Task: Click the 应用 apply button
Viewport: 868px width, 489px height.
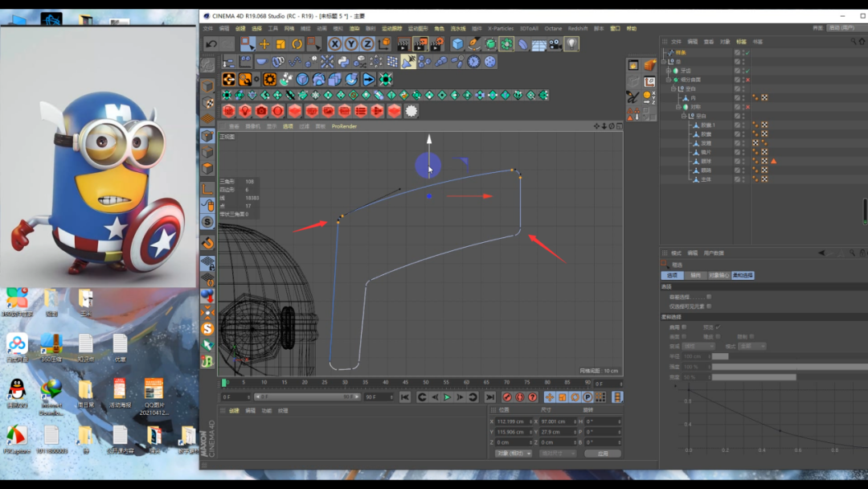Action: point(602,454)
